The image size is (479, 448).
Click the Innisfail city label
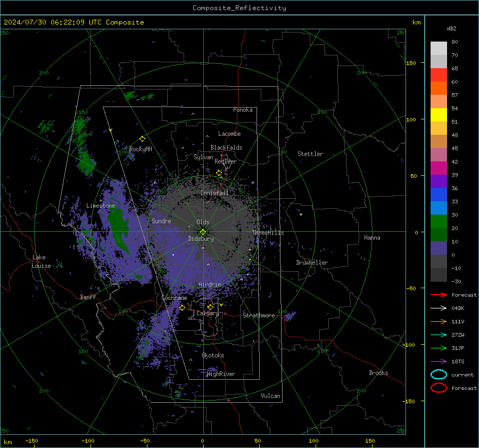(215, 193)
